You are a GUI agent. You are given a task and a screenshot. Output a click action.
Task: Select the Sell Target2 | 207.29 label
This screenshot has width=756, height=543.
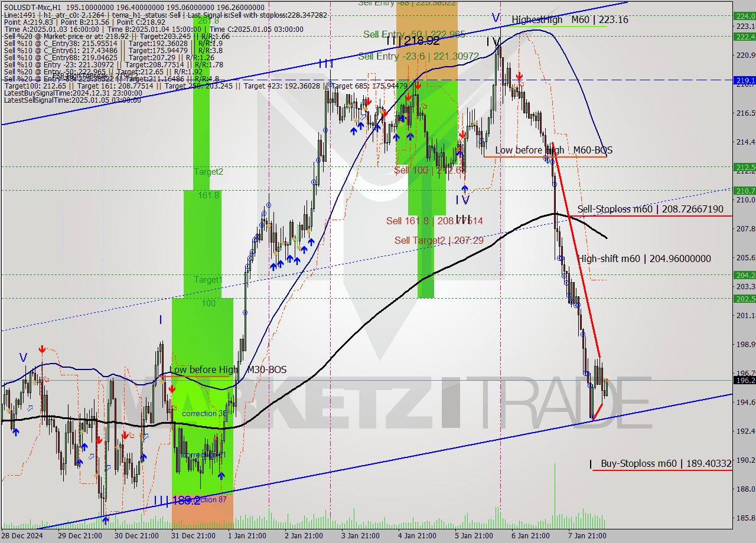(439, 240)
